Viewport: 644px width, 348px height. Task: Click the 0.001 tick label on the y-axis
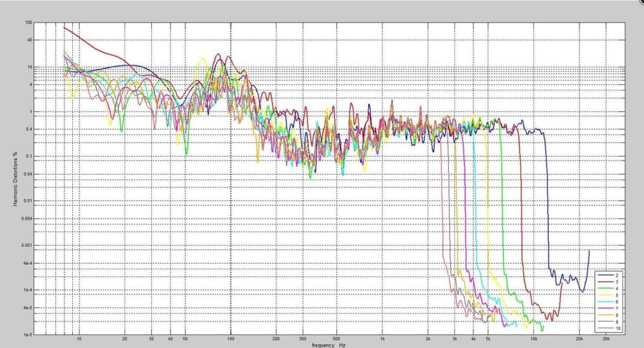tap(26, 245)
